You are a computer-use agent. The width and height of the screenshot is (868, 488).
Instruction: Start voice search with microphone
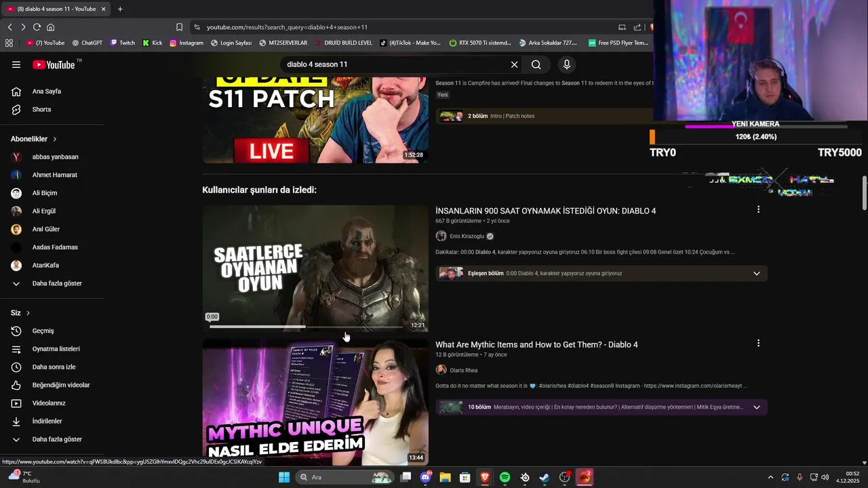[567, 64]
